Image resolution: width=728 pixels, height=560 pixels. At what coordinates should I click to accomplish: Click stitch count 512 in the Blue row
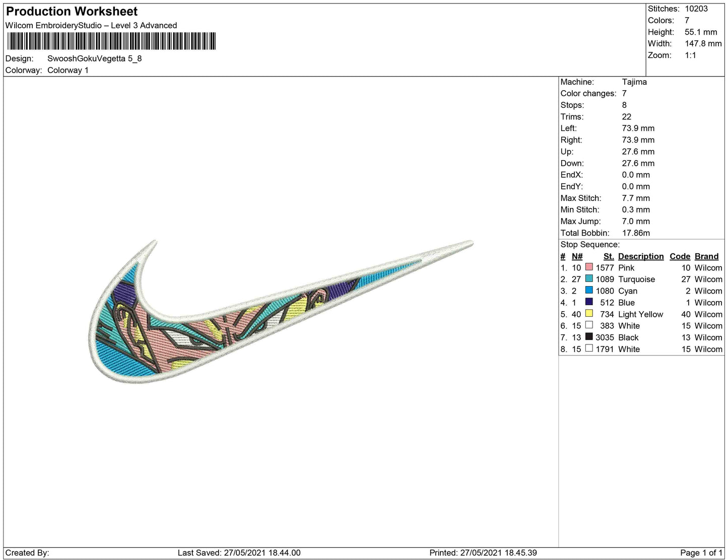coord(607,302)
